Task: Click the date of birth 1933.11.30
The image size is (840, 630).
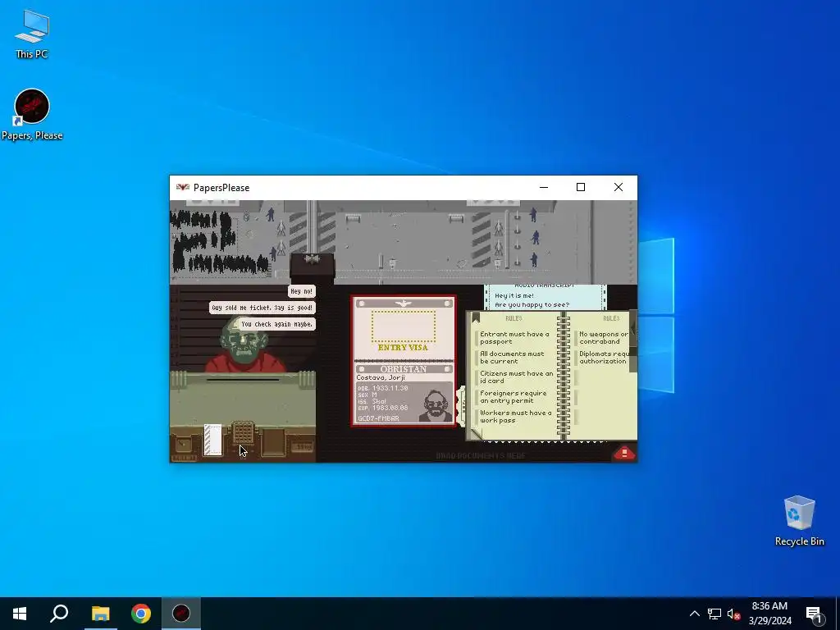Action: tap(390, 388)
